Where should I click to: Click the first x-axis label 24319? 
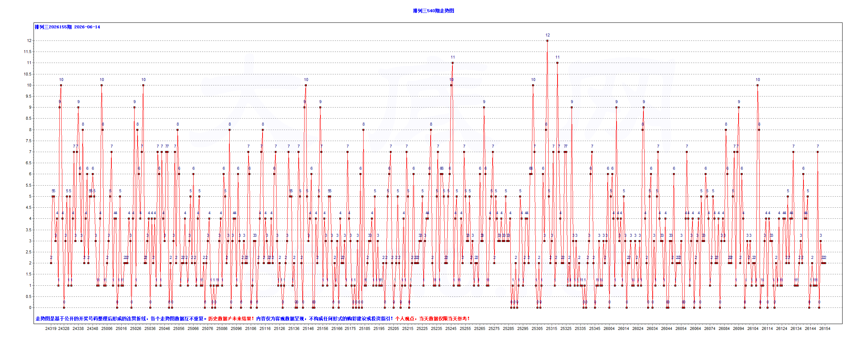click(x=51, y=328)
